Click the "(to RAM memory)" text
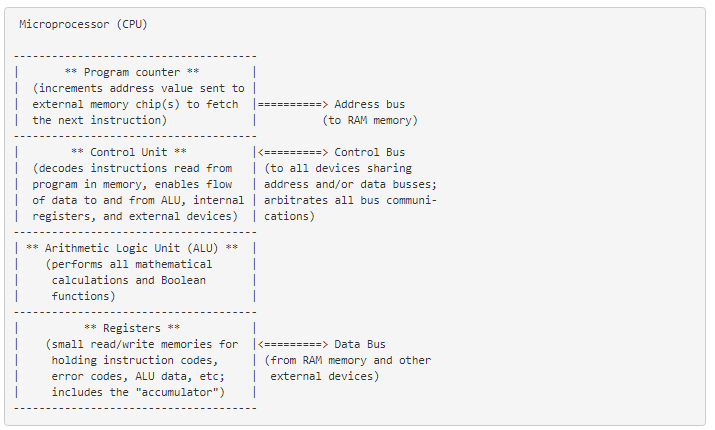The image size is (715, 430). point(369,120)
